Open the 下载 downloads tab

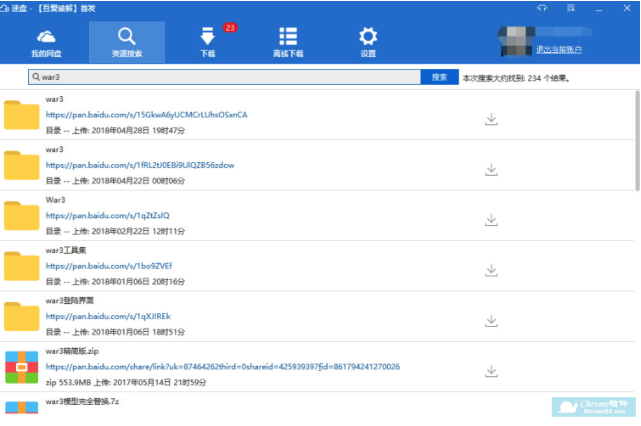point(208,43)
